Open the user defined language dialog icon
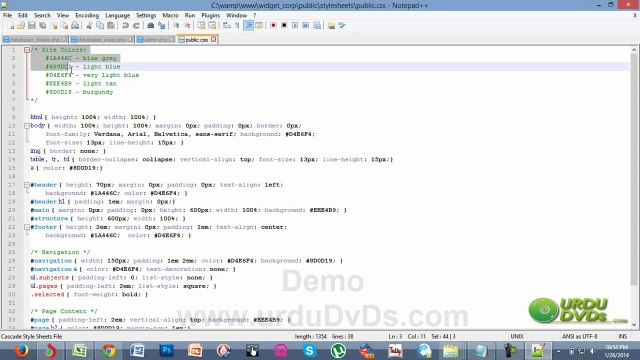 coord(259,26)
